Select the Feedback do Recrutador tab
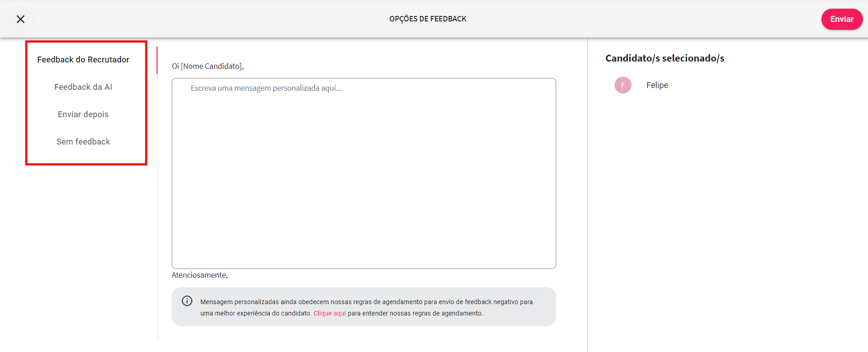The image size is (868, 352). tap(83, 60)
